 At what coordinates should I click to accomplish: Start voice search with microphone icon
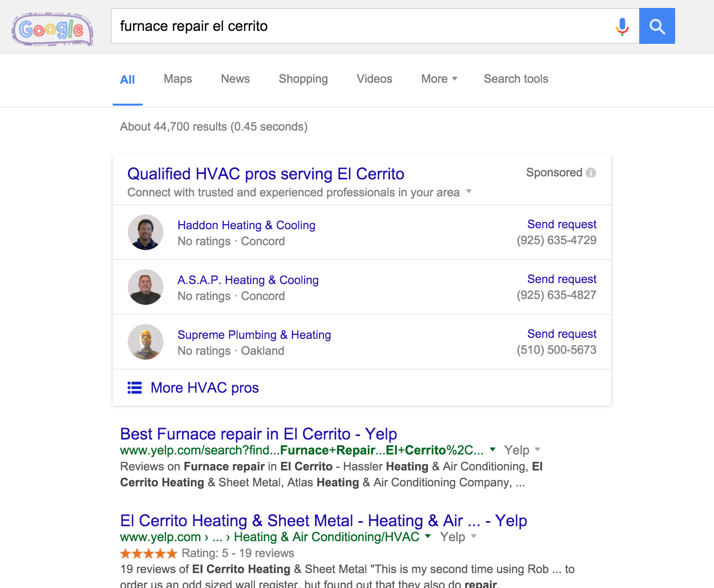tap(622, 26)
